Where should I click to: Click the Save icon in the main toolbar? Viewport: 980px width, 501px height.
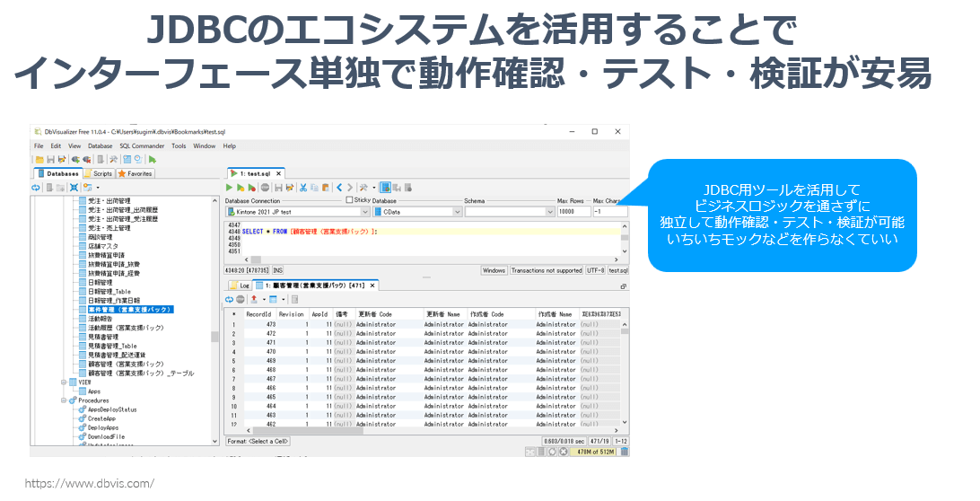coord(50,160)
